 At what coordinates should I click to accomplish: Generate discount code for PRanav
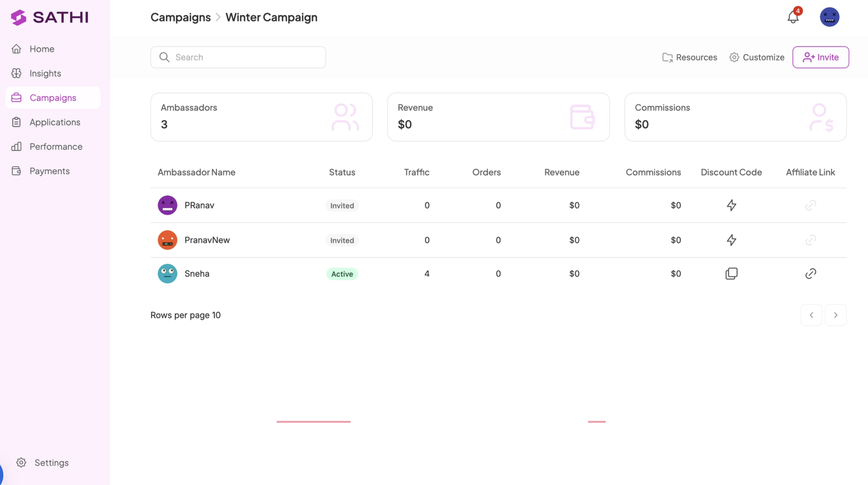pyautogui.click(x=731, y=205)
